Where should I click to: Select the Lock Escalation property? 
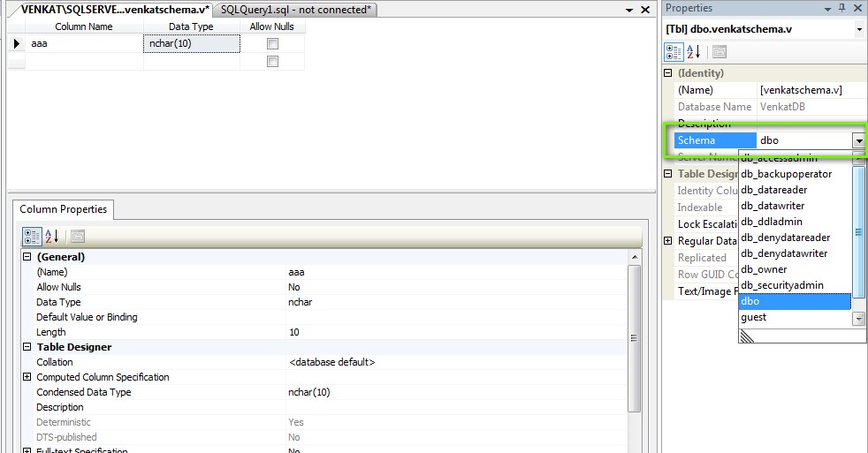point(708,224)
